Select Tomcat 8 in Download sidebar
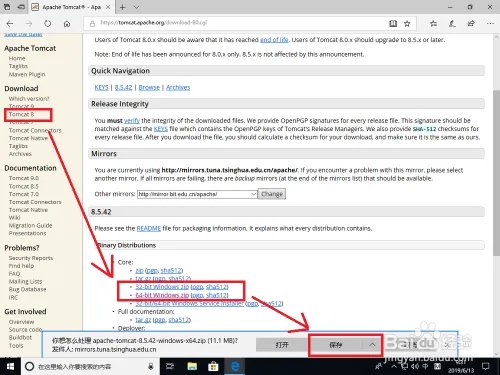The image size is (500, 375). click(21, 114)
